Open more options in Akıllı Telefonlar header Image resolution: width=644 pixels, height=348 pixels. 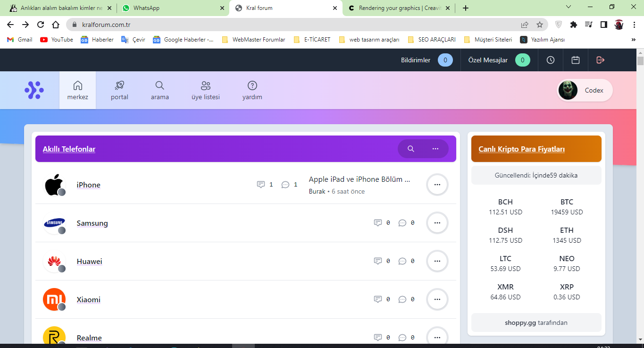435,149
